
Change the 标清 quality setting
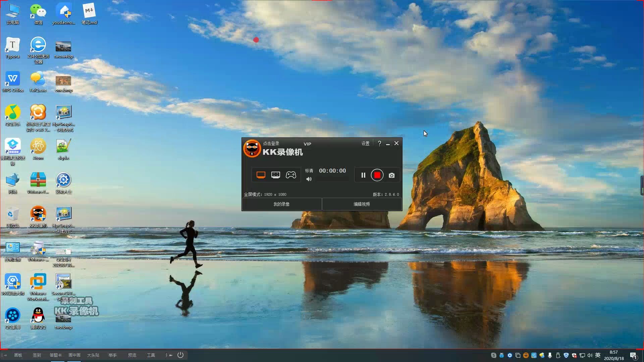point(309,171)
